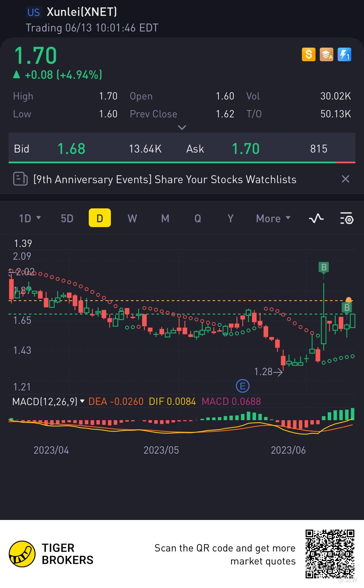
Task: Open the 9th Anniversary Events watchlist link
Action: click(x=165, y=179)
